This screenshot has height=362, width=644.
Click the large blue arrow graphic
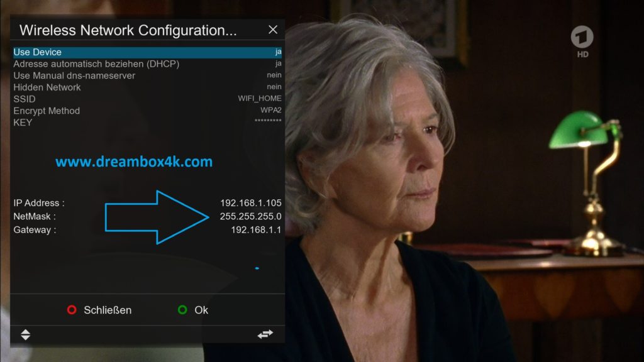coord(157,217)
